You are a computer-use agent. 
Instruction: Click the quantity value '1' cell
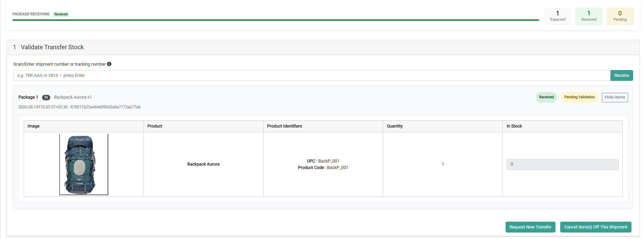[442, 164]
